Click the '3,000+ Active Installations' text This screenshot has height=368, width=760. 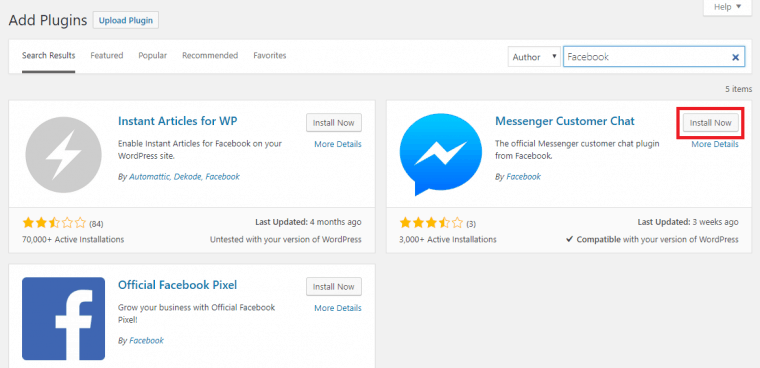click(448, 240)
